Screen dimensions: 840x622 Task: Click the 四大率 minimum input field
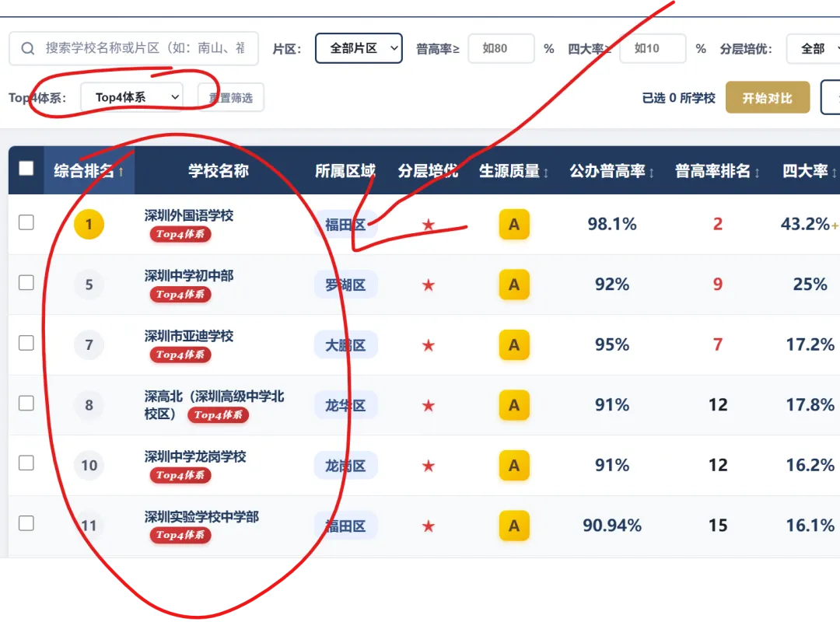653,49
